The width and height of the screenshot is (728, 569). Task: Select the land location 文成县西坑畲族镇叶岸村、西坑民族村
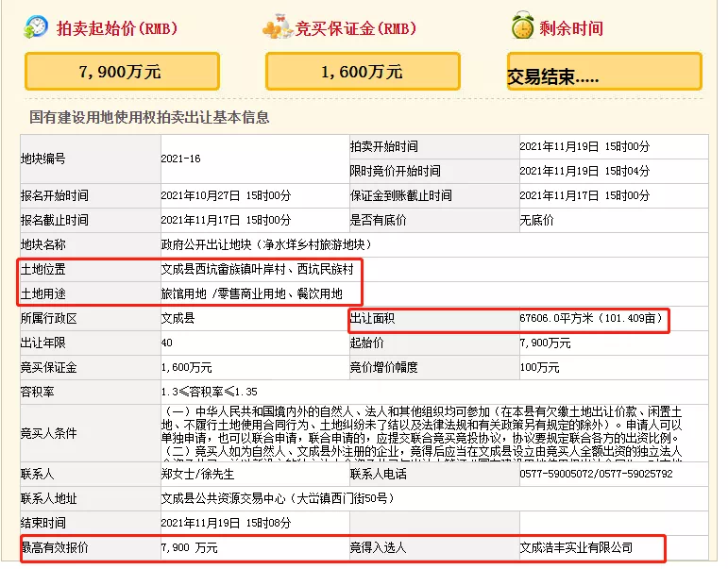(x=257, y=269)
